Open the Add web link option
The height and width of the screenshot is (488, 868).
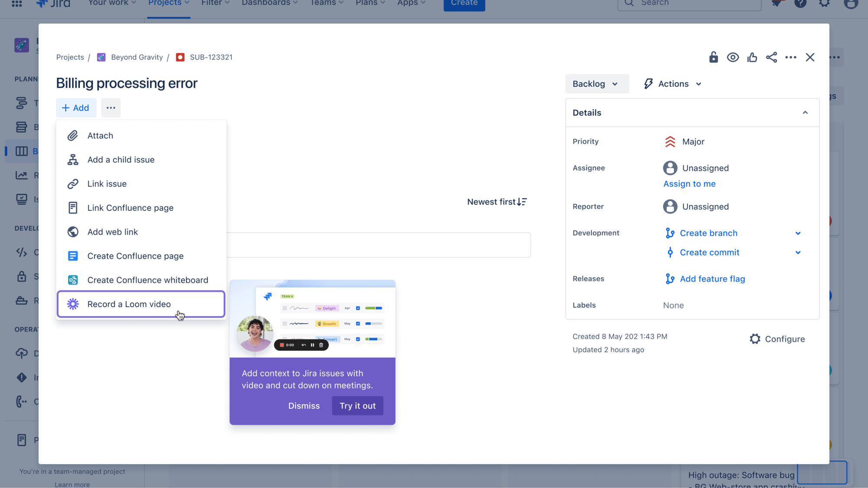tap(112, 232)
